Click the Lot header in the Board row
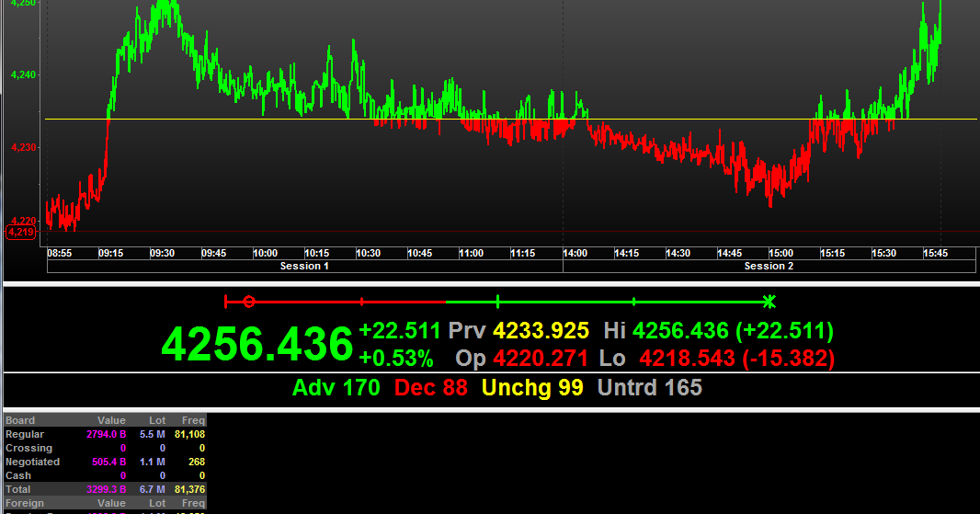Viewport: 980px width, 514px height. (x=157, y=420)
